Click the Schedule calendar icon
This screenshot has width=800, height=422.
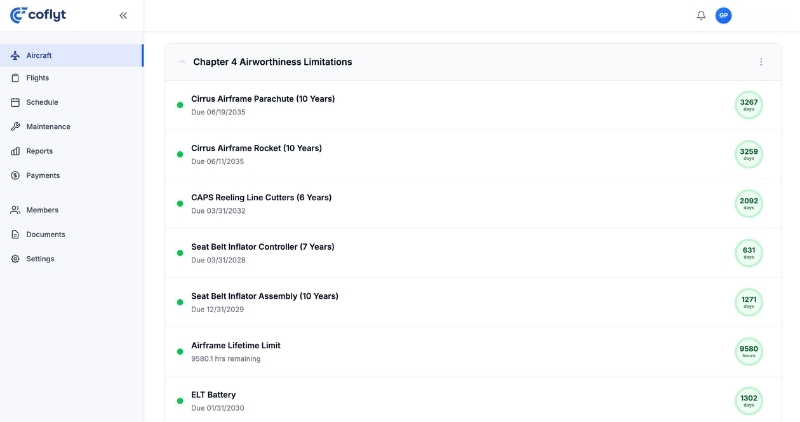click(x=15, y=102)
